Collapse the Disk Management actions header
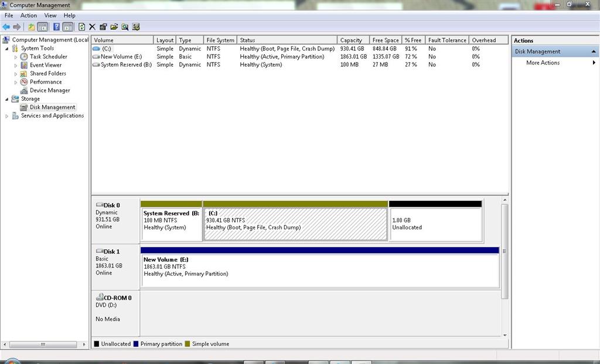This screenshot has width=600, height=364. click(x=594, y=51)
